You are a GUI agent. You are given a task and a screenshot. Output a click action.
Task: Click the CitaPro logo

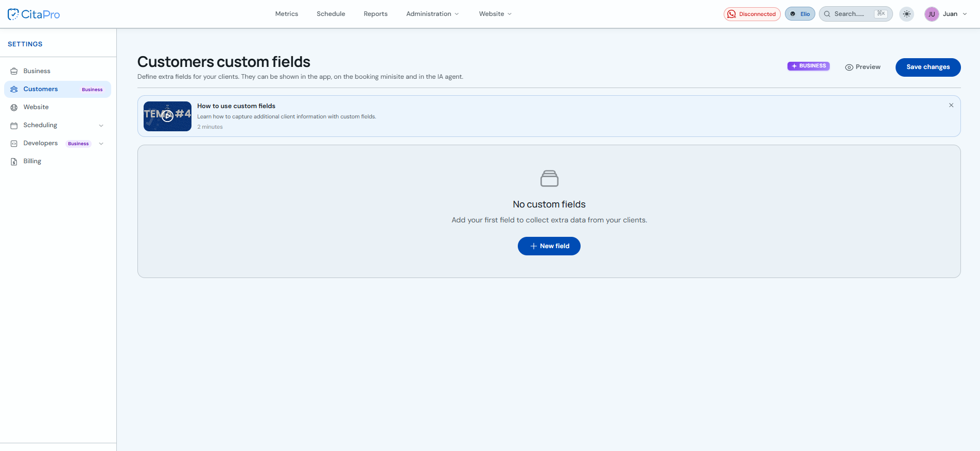[x=33, y=14]
